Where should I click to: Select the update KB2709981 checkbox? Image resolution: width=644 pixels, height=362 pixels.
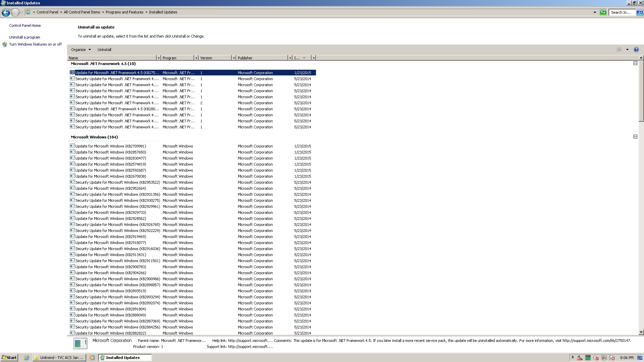click(72, 146)
